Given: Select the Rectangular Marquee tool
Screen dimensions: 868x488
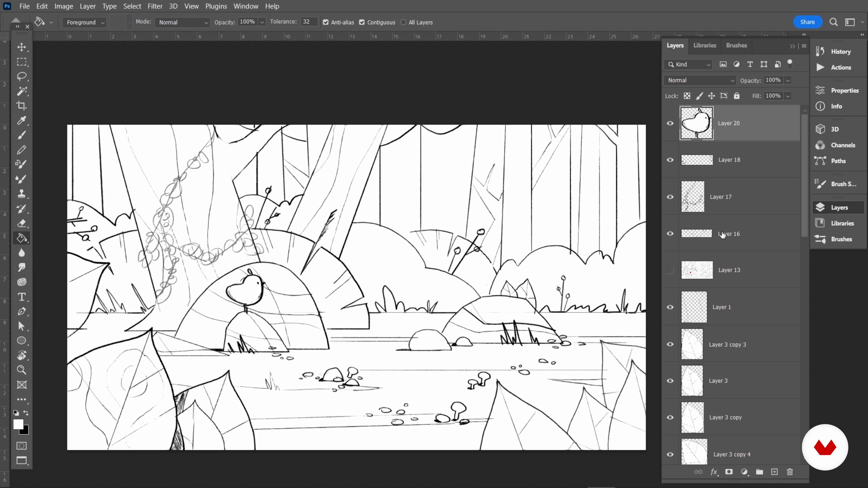Looking at the screenshot, I should click(x=22, y=62).
